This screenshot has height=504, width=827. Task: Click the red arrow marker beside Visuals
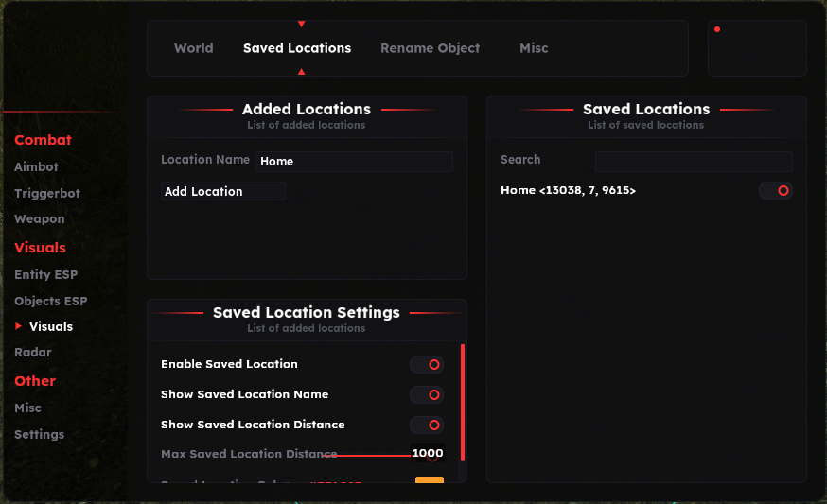click(x=19, y=326)
